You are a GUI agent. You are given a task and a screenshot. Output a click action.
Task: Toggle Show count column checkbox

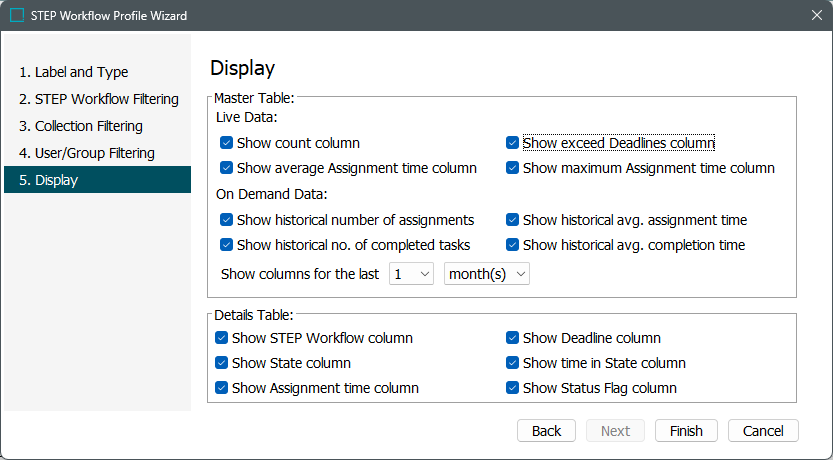[x=227, y=143]
